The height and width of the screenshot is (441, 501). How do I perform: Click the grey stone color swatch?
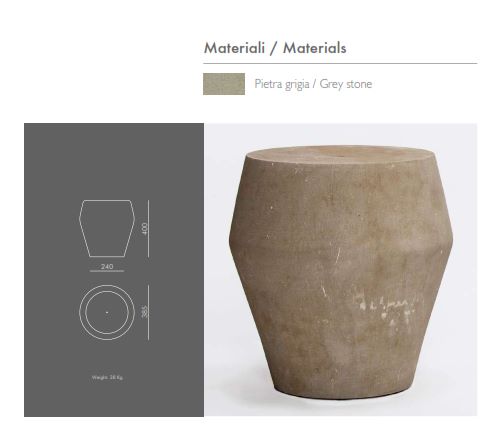tap(224, 84)
